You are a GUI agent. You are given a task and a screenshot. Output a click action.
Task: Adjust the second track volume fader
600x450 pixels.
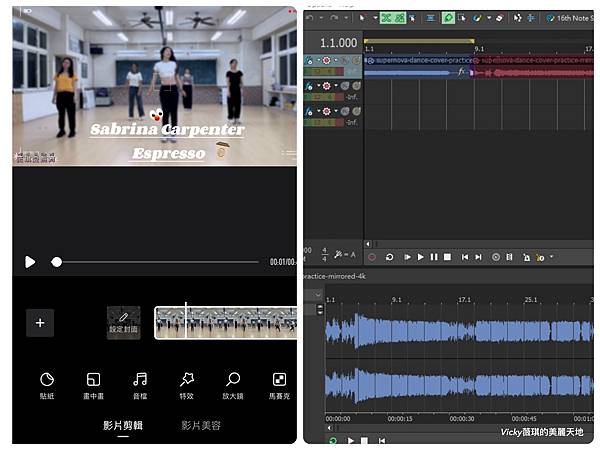[324, 97]
